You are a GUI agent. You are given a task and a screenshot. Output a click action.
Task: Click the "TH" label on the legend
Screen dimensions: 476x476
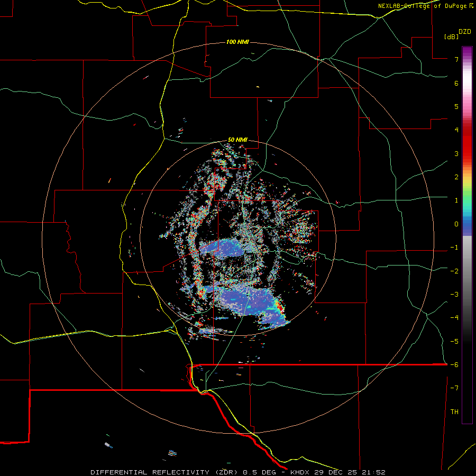pos(454,412)
